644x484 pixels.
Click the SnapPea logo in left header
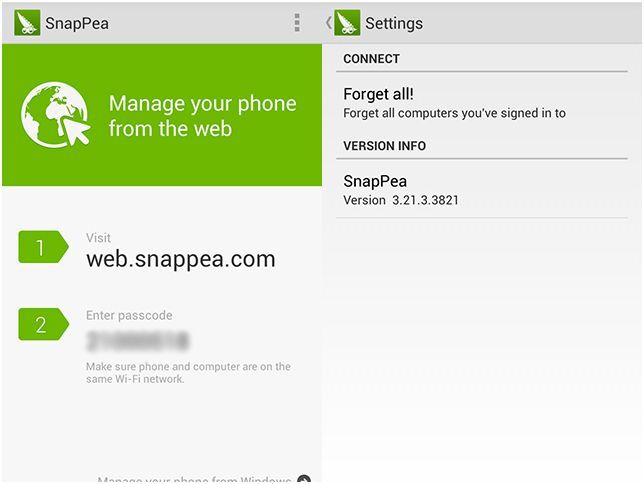coord(27,23)
